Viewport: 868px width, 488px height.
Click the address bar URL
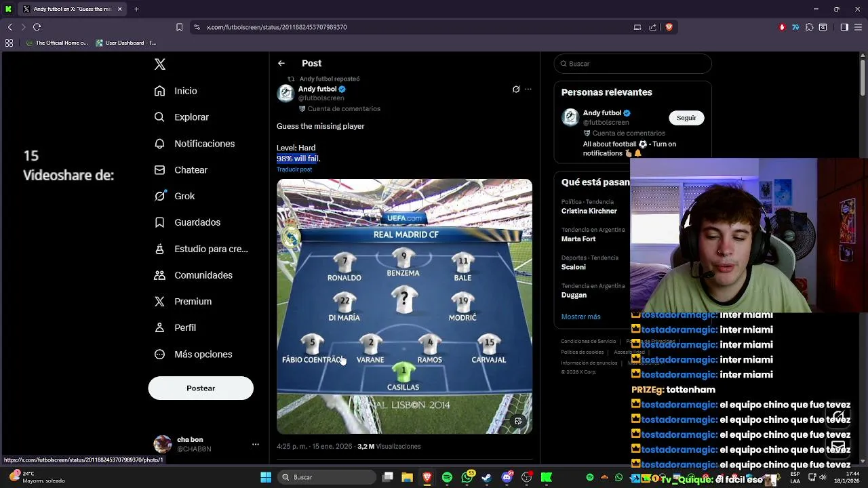[x=277, y=27]
